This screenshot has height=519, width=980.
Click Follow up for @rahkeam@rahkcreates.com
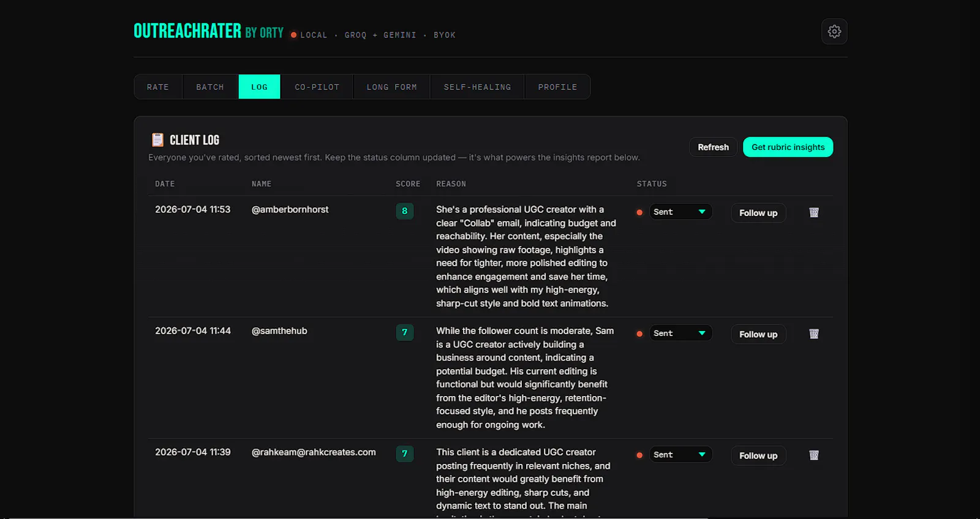tap(758, 455)
